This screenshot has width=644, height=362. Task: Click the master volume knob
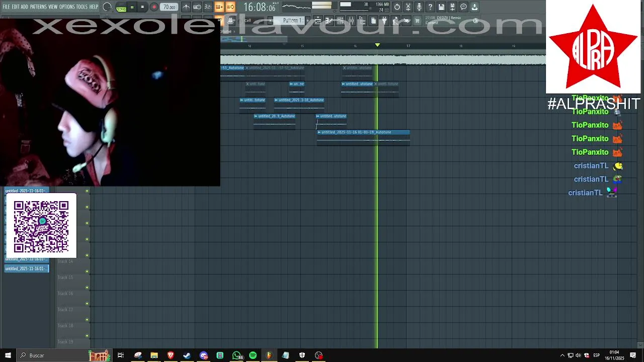(107, 7)
